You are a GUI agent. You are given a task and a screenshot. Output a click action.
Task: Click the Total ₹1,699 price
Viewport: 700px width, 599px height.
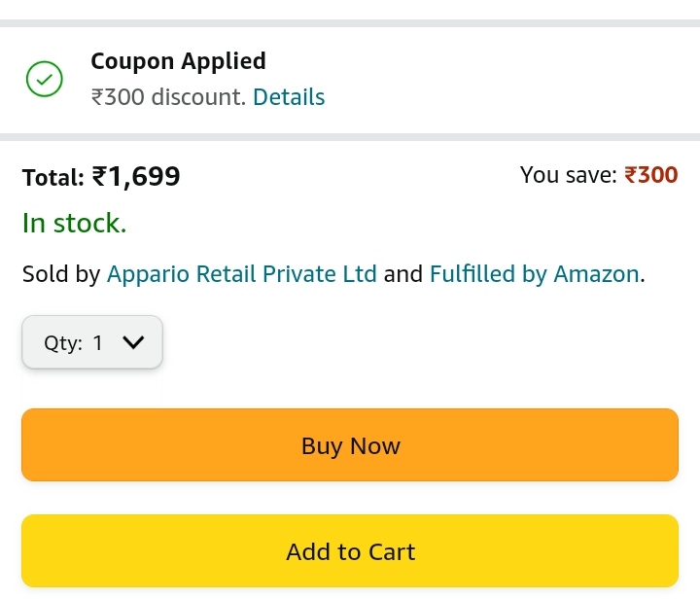(136, 176)
